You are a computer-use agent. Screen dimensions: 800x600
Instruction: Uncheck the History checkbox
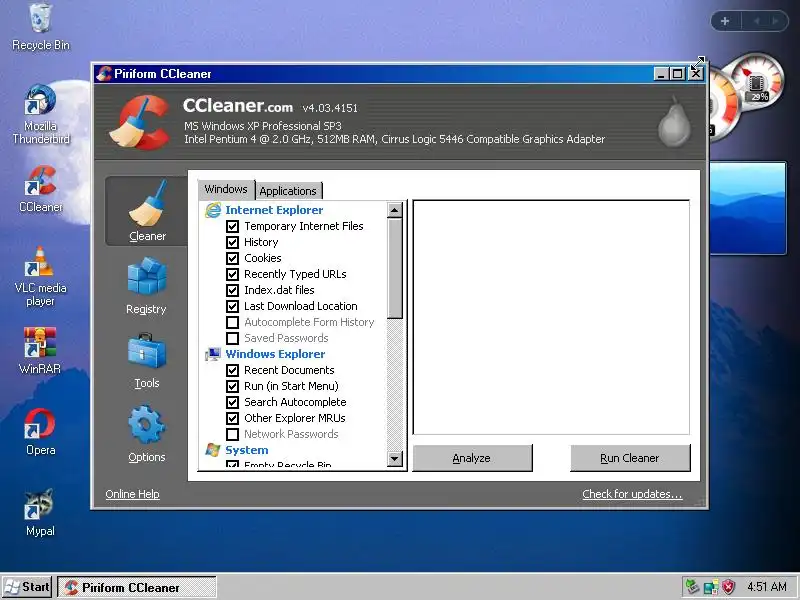[x=232, y=242]
